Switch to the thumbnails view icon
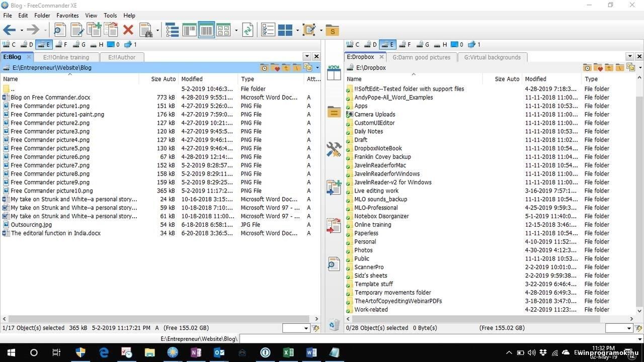 pos(223,30)
